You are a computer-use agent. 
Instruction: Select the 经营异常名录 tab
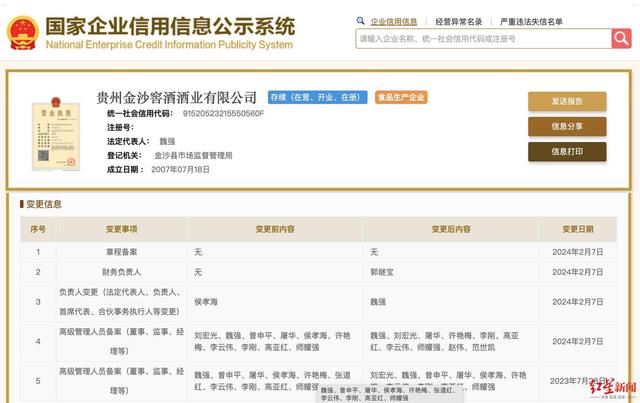coord(459,21)
